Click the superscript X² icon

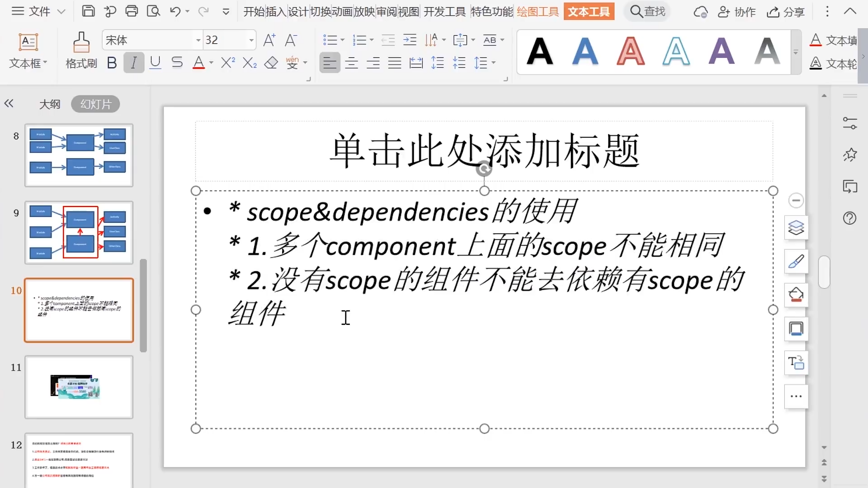(228, 62)
